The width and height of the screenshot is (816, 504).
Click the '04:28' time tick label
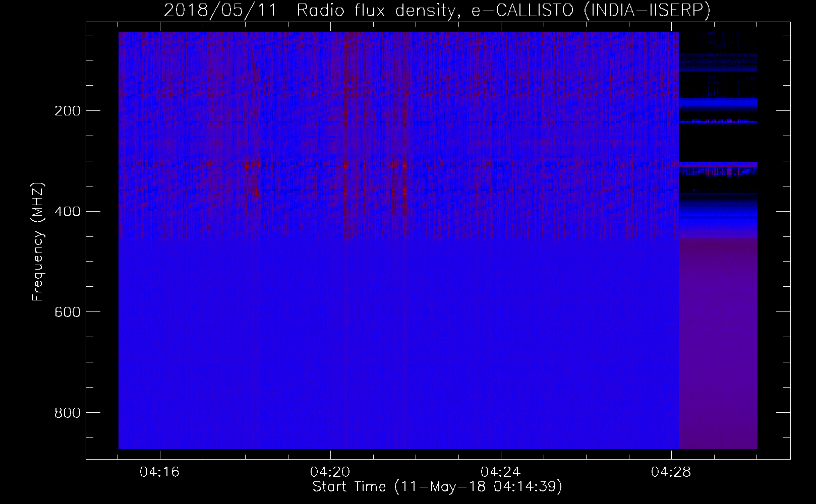point(671,472)
